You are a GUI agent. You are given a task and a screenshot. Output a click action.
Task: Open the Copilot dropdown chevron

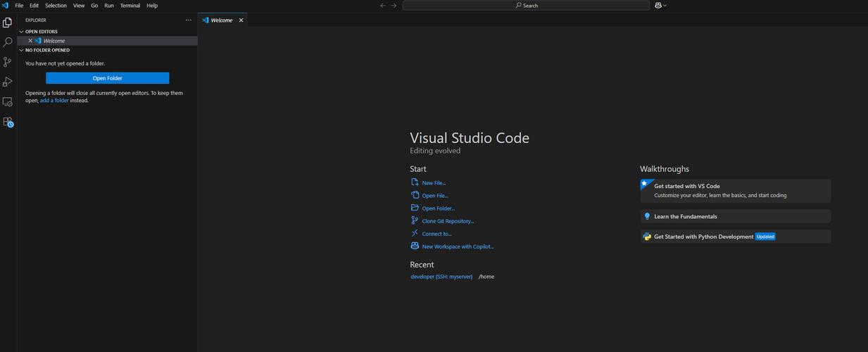click(665, 6)
